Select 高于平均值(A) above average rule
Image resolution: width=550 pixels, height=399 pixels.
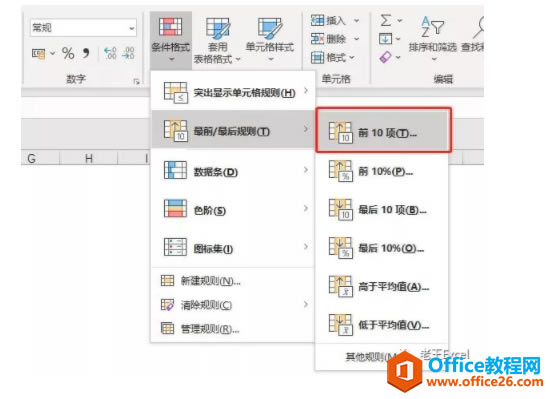[x=382, y=286]
